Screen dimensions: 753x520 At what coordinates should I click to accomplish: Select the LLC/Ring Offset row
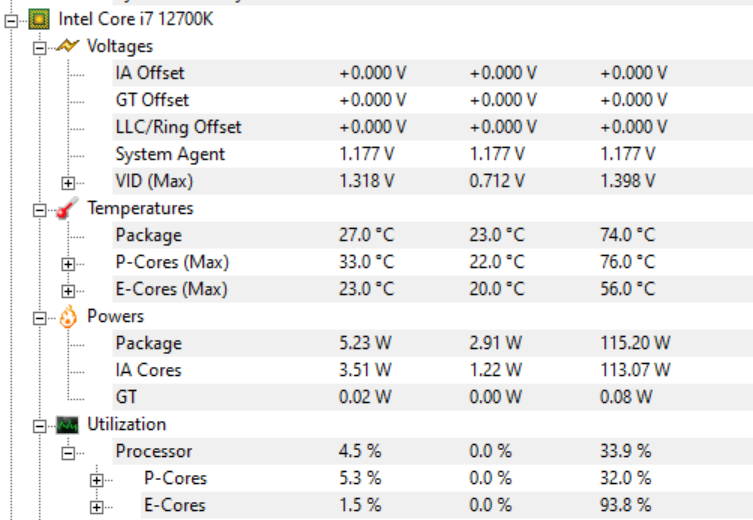[x=432, y=127]
